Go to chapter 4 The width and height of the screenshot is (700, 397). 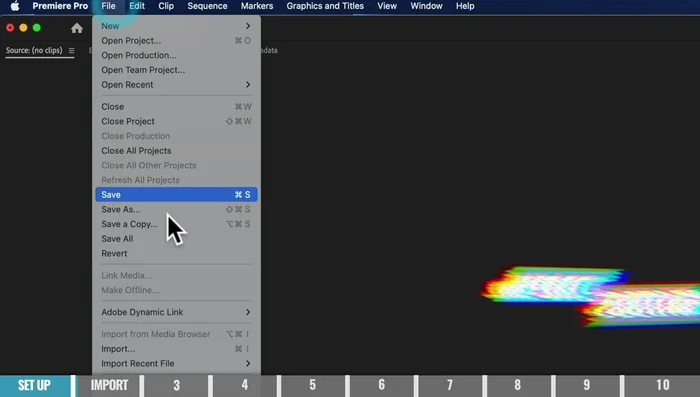coord(245,385)
